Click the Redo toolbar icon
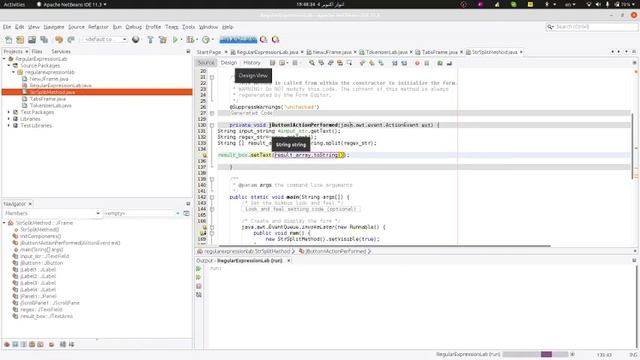The height and width of the screenshot is (360, 640). click(71, 40)
